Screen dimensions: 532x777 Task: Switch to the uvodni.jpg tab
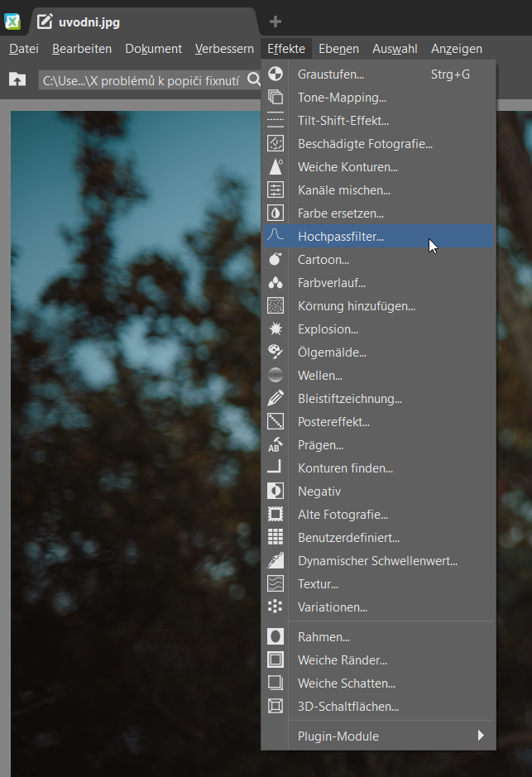89,22
